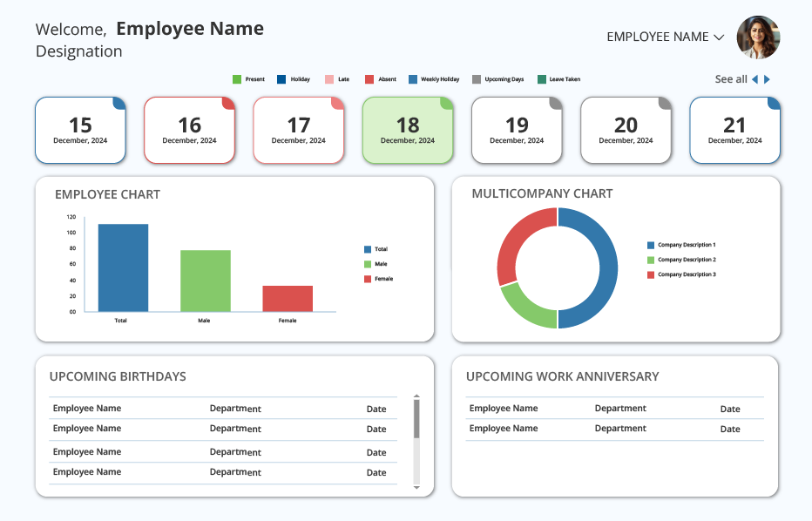Expand the EMPLOYEE NAME dropdown chevron
Screen dimensions: 812x521
coord(719,37)
